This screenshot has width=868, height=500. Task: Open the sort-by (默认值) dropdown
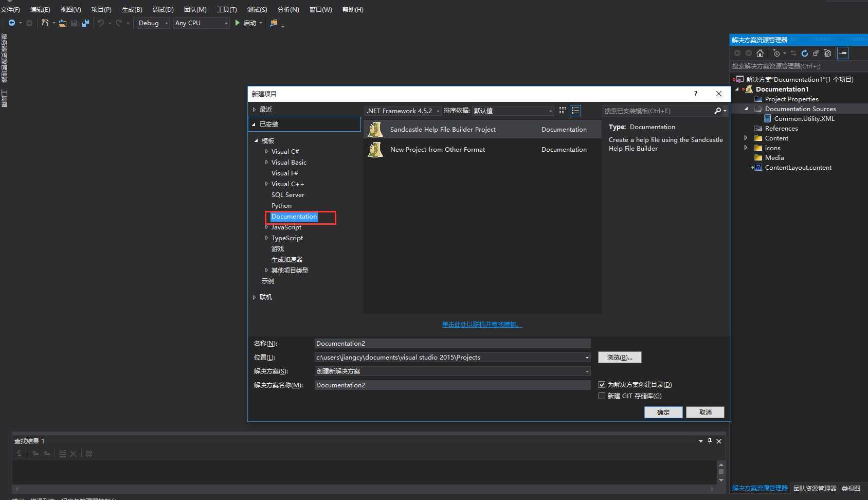coord(513,111)
